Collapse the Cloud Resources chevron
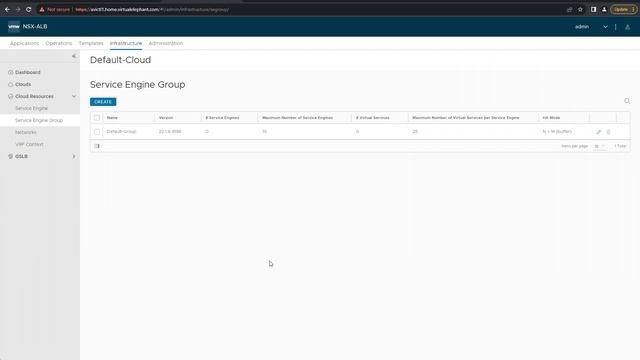640x360 pixels. 74,96
